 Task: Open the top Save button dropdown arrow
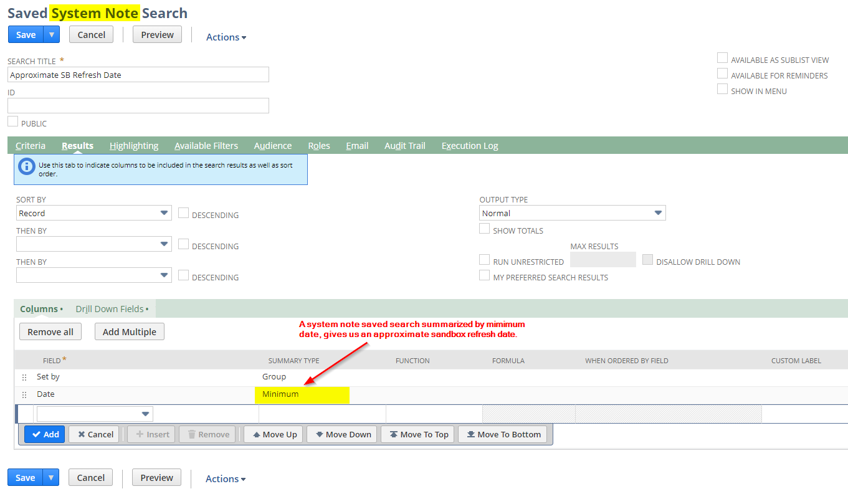pos(52,35)
